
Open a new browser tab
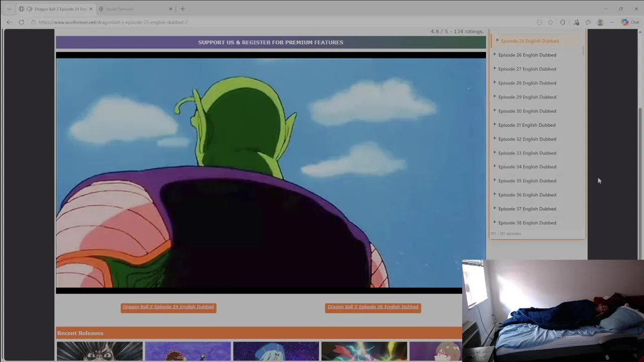point(183,9)
